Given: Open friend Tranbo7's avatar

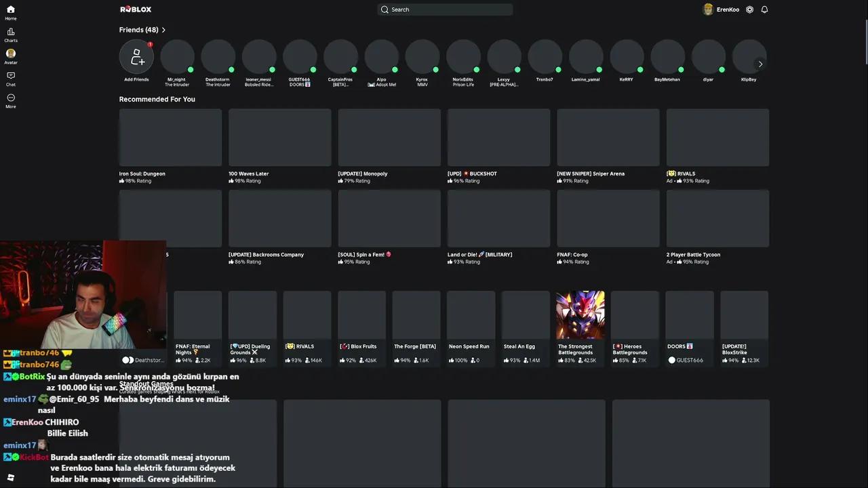Looking at the screenshot, I should click(545, 56).
